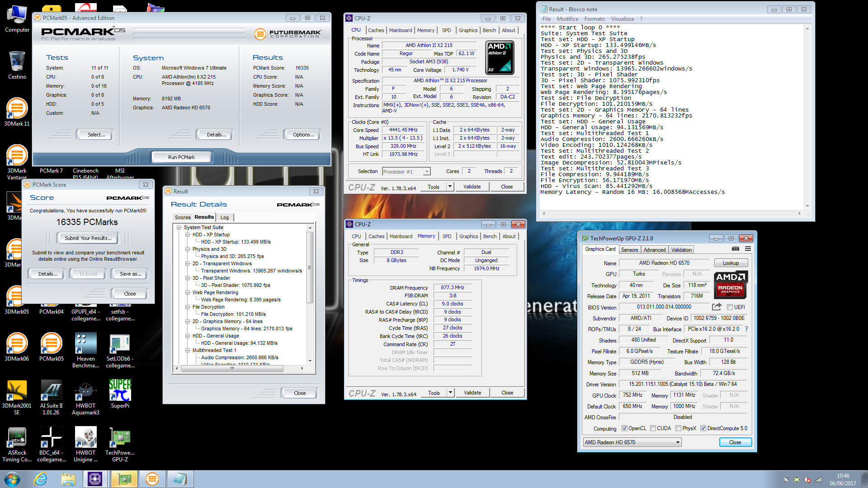Open the Tools dropdown arrow in the upper CPU-Z window
The image size is (868, 488).
coord(450,187)
